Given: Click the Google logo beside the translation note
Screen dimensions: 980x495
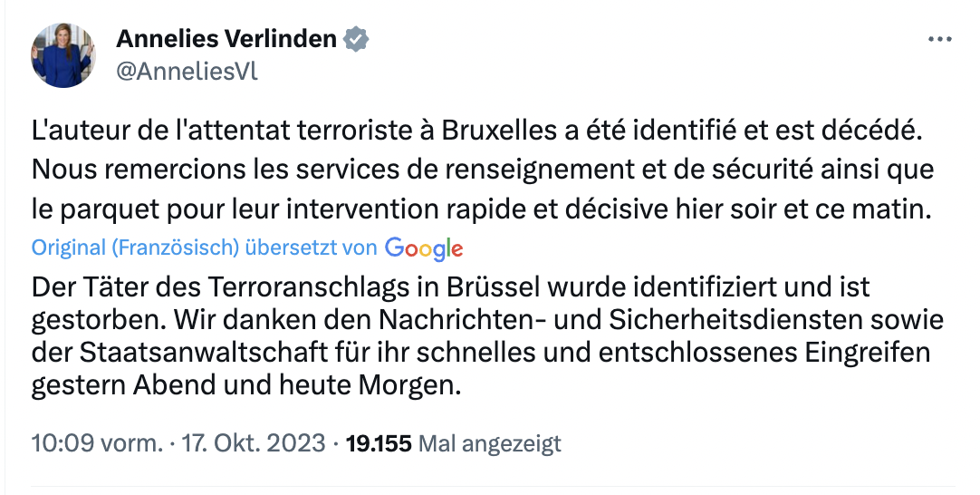Looking at the screenshot, I should (x=423, y=247).
